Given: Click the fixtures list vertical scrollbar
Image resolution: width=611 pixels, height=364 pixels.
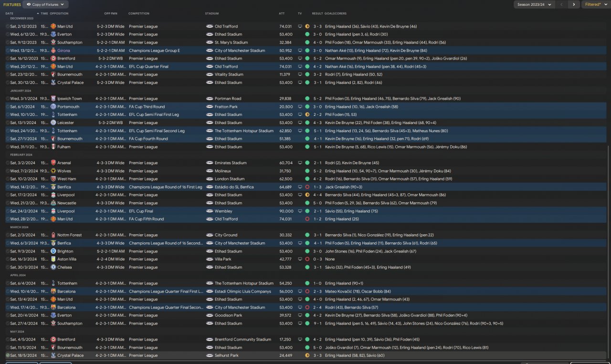Looking at the screenshot, I should click(x=609, y=253).
